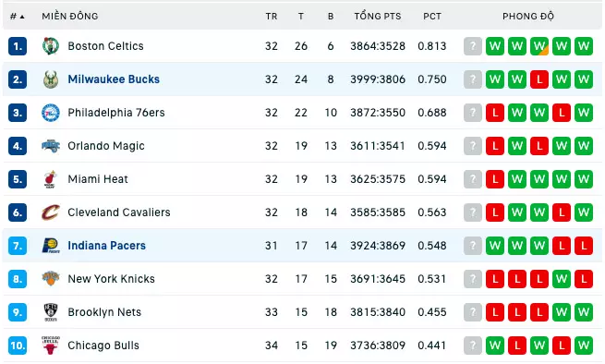Click the Boston Celtics team logo

pyautogui.click(x=51, y=46)
